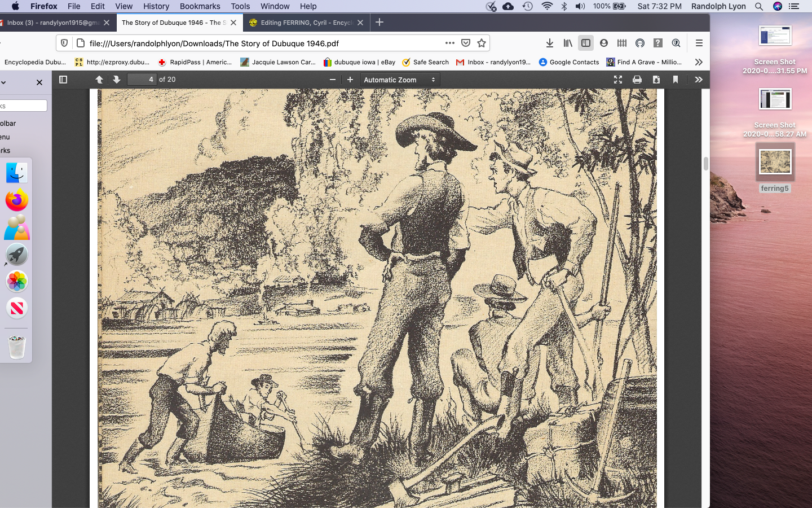Download the PDF file
Screen dimensions: 812x508
pos(656,80)
